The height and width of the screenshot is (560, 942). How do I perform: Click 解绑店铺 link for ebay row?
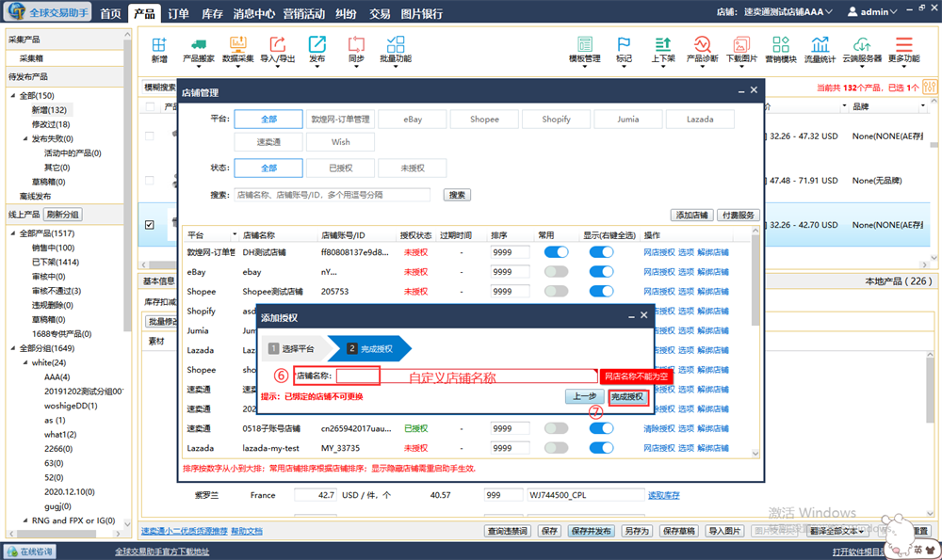point(713,272)
